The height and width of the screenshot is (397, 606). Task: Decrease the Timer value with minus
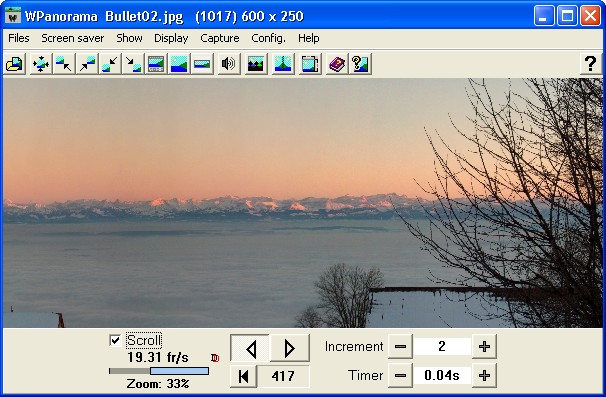(x=400, y=375)
